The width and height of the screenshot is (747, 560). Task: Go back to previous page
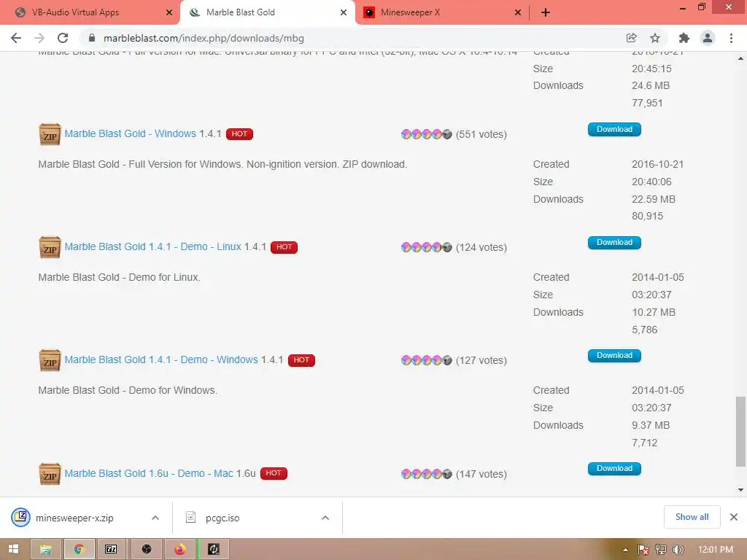pos(16,38)
